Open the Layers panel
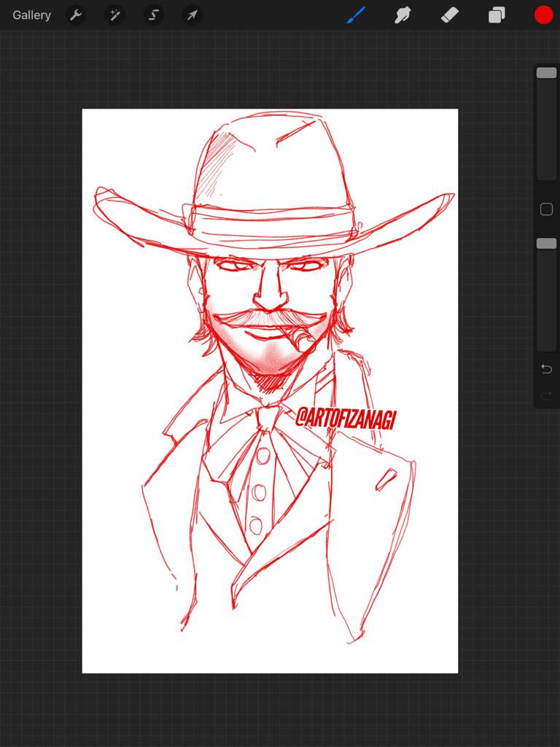Image resolution: width=560 pixels, height=747 pixels. click(x=497, y=15)
